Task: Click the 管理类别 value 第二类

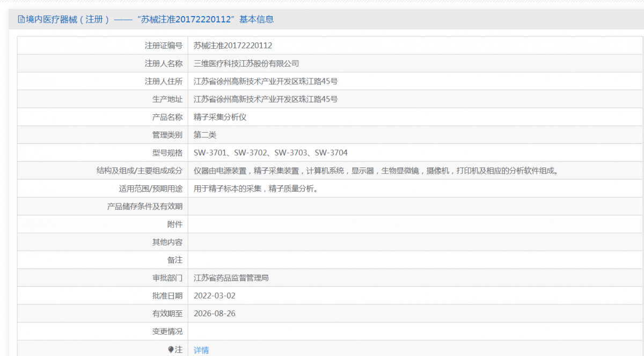Action: [205, 135]
